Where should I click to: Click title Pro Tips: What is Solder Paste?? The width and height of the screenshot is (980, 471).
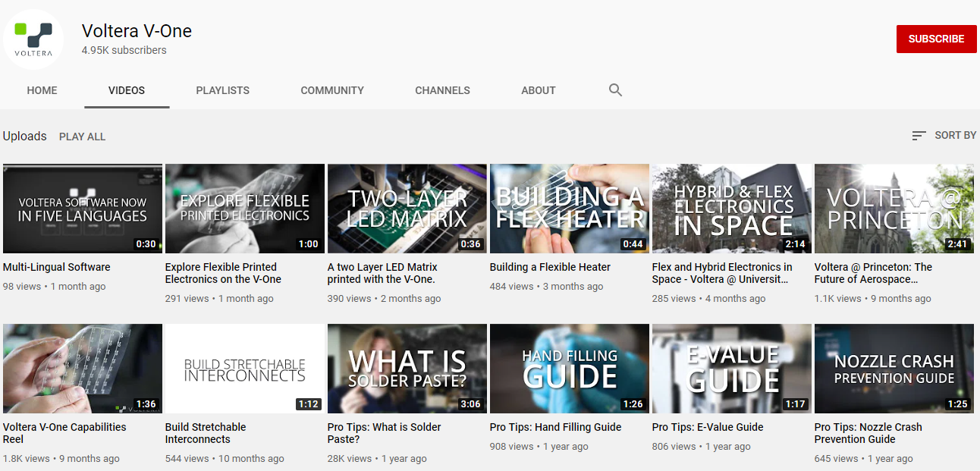(x=385, y=433)
